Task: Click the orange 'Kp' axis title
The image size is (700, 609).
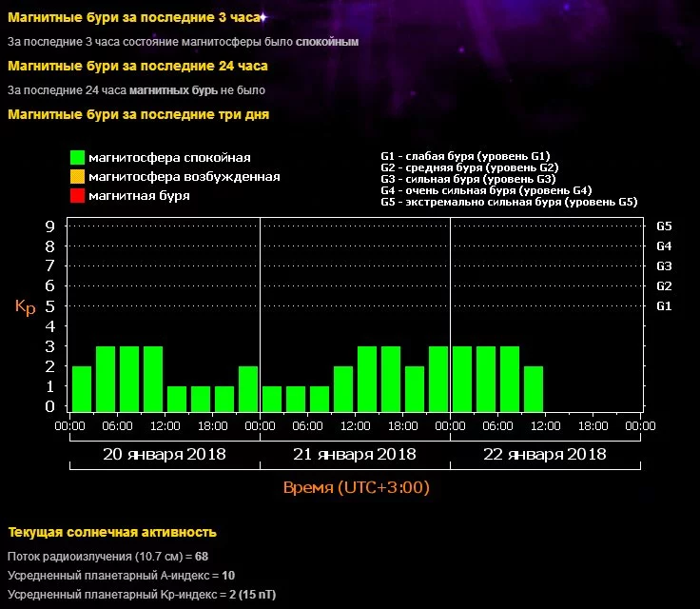Action: point(26,307)
